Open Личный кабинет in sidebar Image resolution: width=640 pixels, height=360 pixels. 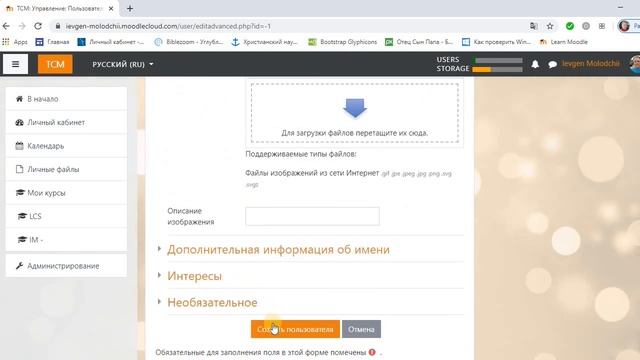coord(66,122)
